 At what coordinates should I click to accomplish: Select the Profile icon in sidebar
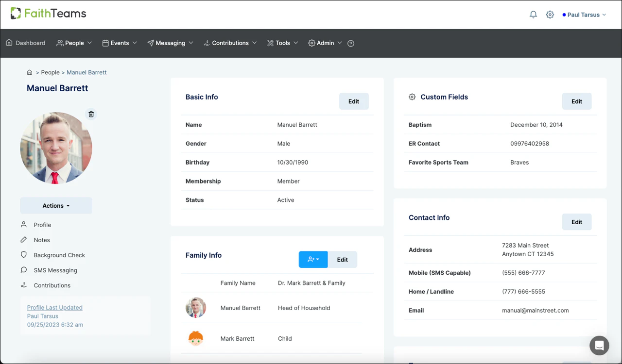click(23, 224)
